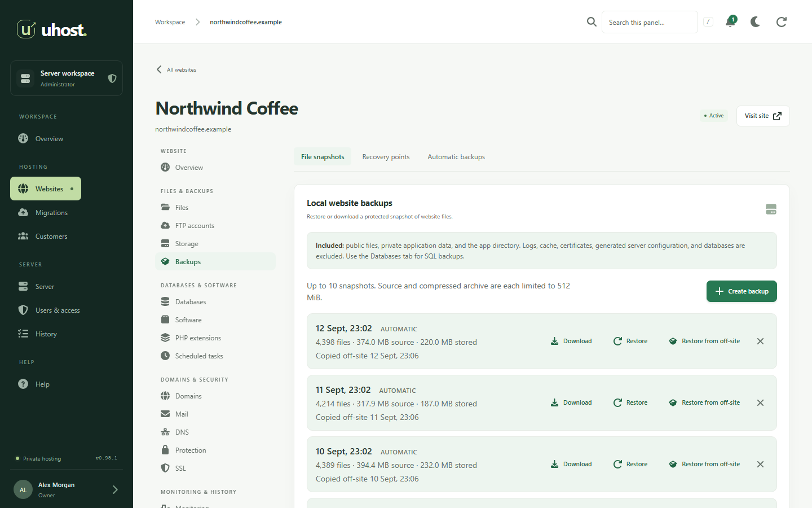This screenshot has height=508, width=812.
Task: Toggle dark mode moon icon
Action: click(756, 22)
